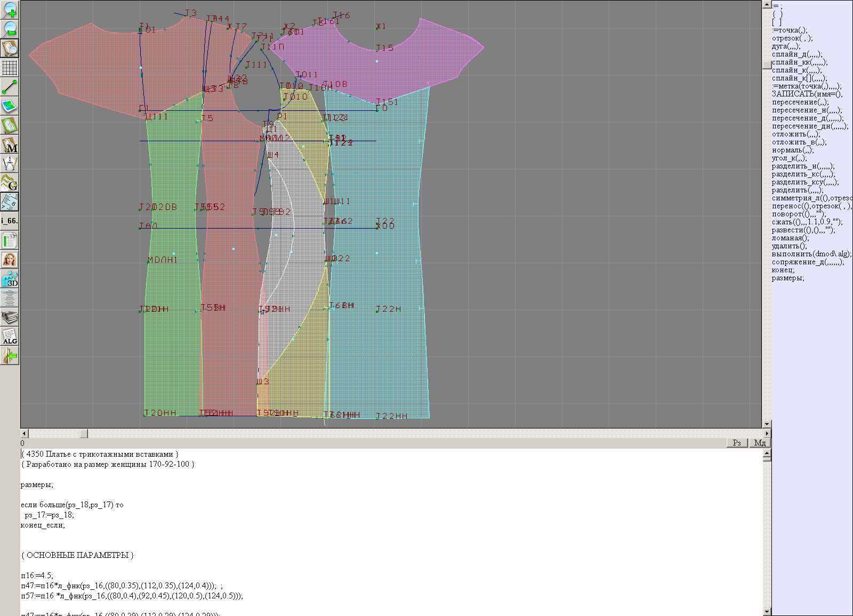Click the zoom in magnifier icon
Image resolution: width=853 pixels, height=616 pixels.
(x=10, y=10)
